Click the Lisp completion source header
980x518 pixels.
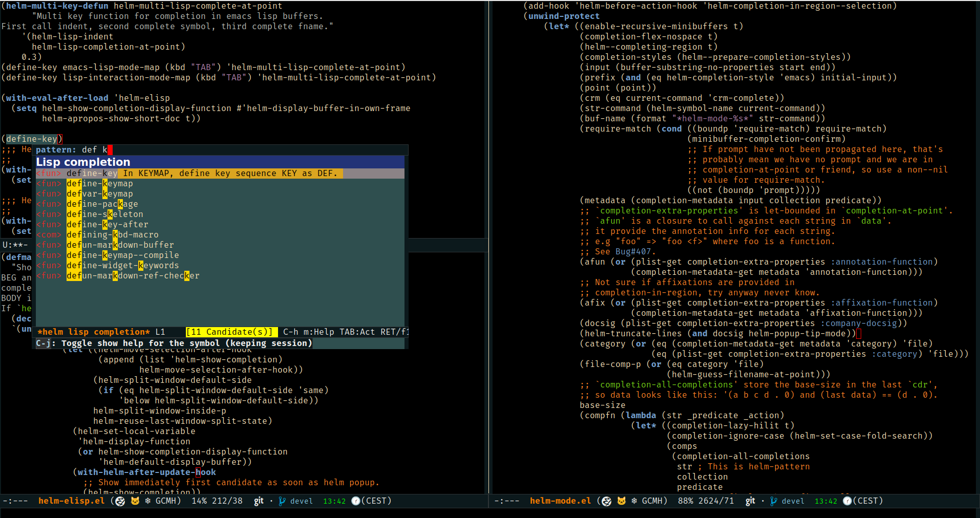[220, 162]
